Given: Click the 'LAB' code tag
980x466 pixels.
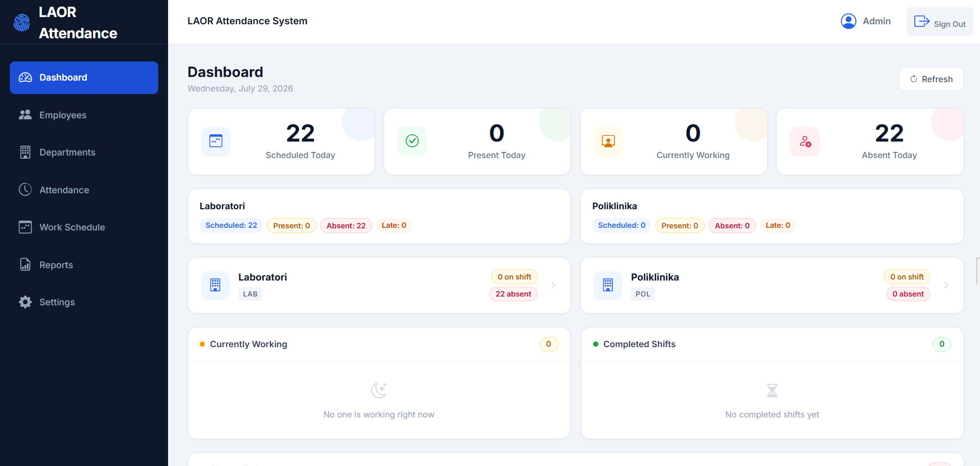Looking at the screenshot, I should pos(250,294).
